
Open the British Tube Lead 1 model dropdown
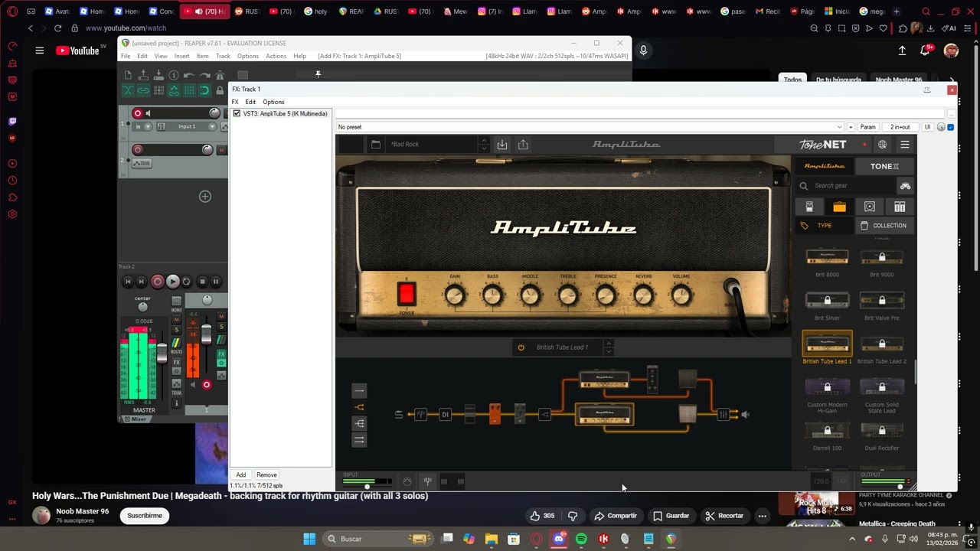tap(563, 347)
